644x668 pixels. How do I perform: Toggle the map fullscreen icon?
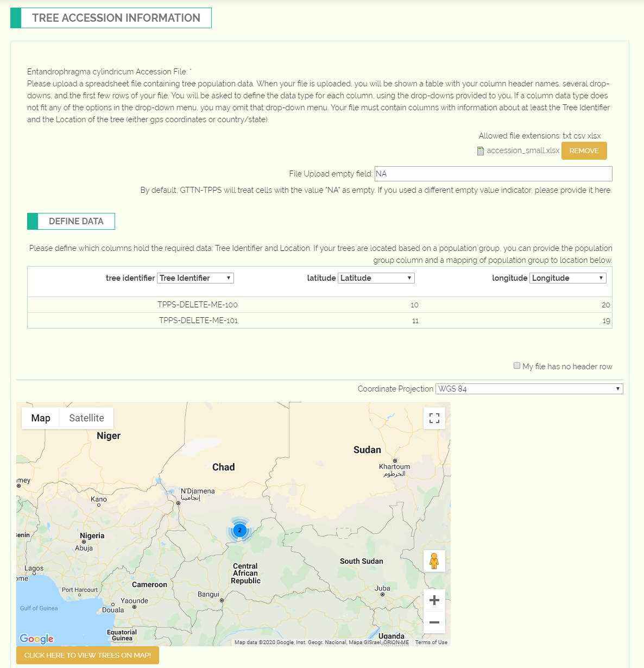[x=434, y=418]
